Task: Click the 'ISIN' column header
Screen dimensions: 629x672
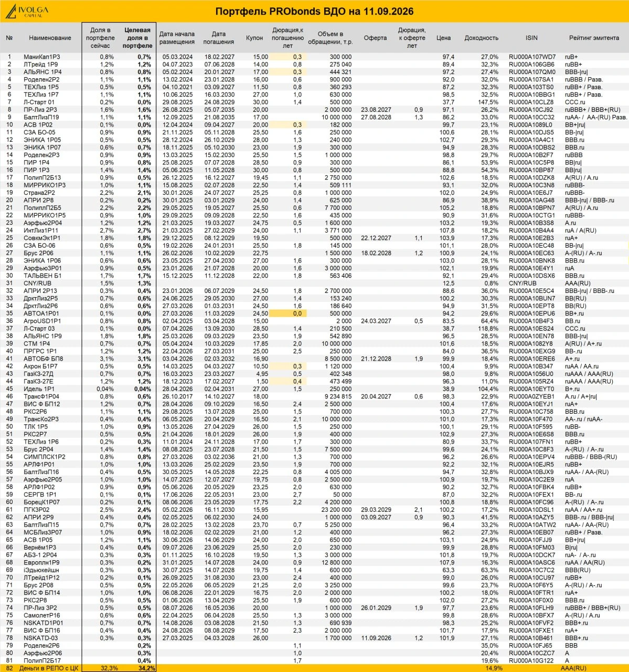Action: pyautogui.click(x=531, y=38)
